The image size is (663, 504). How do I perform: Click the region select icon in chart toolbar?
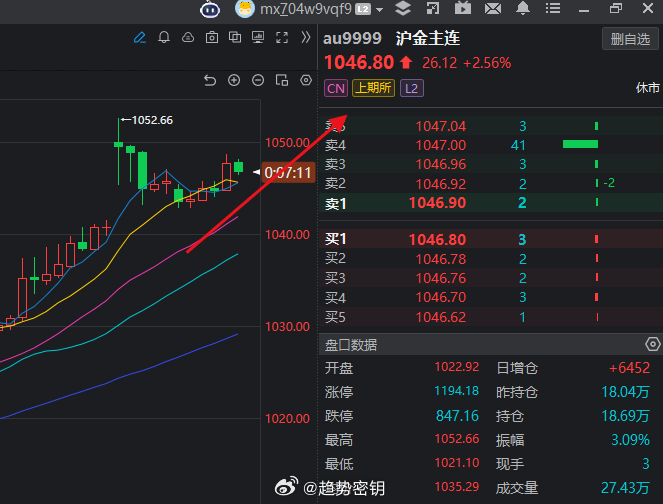click(x=282, y=80)
